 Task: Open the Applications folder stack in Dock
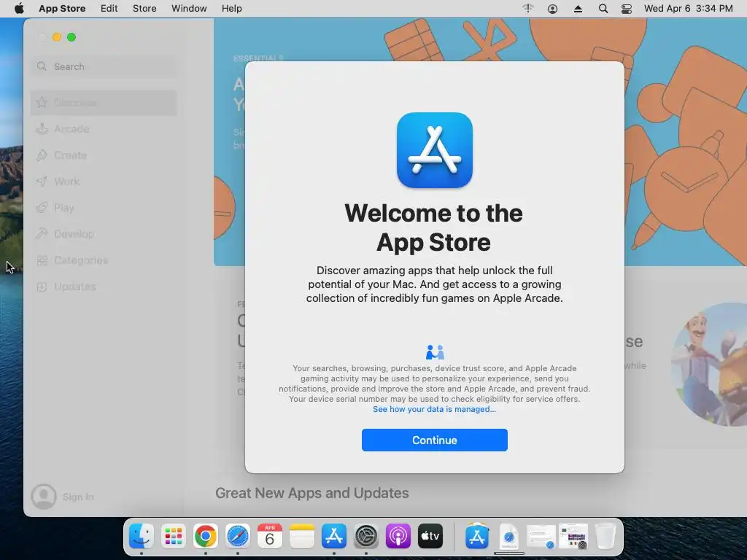[477, 536]
